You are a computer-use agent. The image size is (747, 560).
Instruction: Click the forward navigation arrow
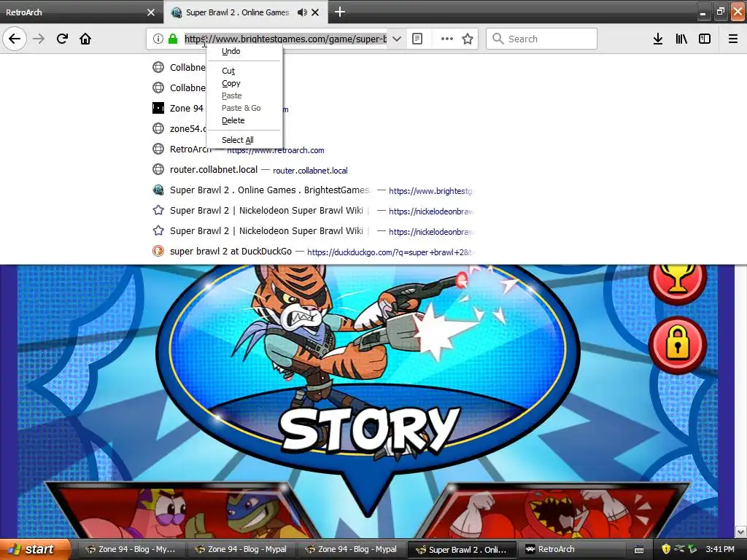click(x=39, y=39)
